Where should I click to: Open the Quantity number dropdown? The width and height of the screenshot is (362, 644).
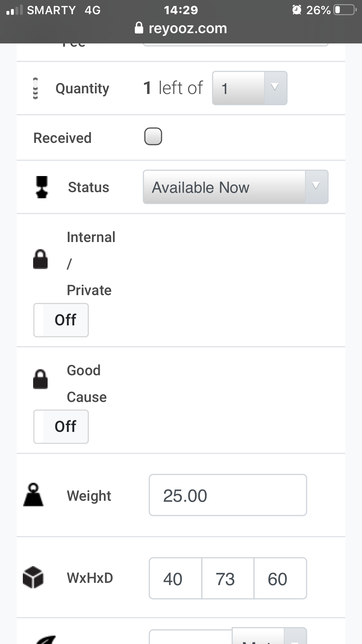point(250,88)
